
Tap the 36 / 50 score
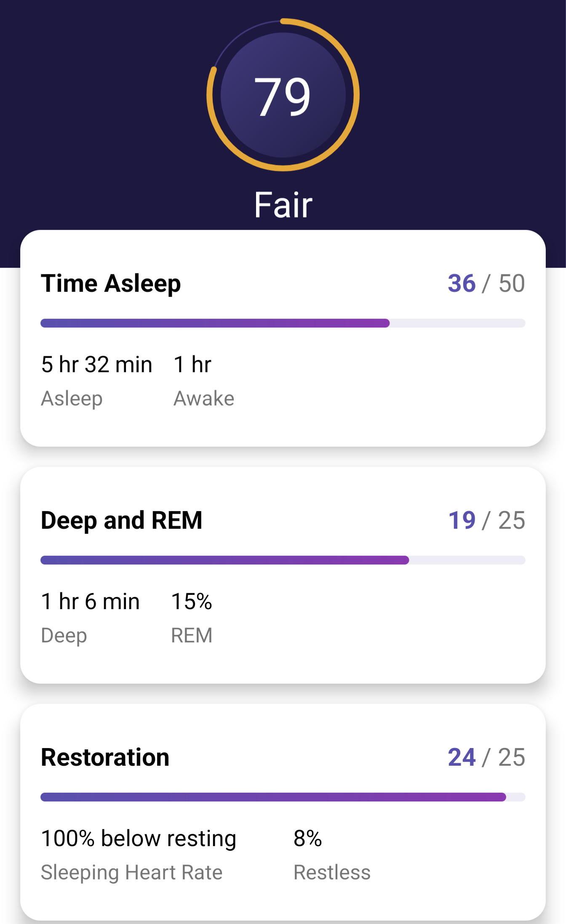[x=486, y=283]
